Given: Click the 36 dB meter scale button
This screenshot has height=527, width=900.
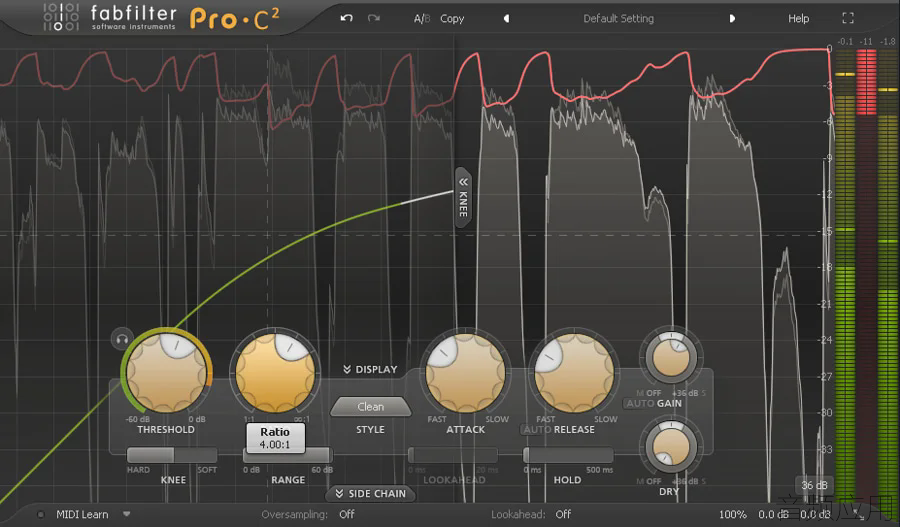Looking at the screenshot, I should [814, 485].
